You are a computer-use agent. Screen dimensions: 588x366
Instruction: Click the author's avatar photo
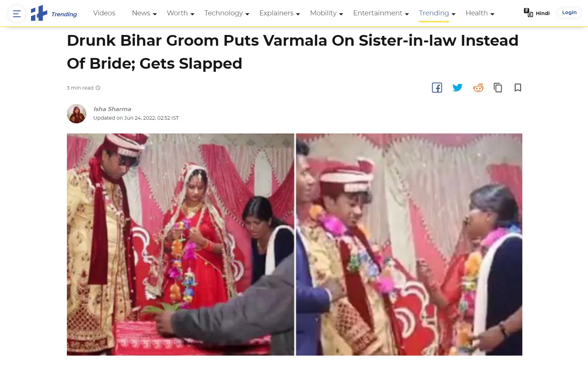pos(76,114)
